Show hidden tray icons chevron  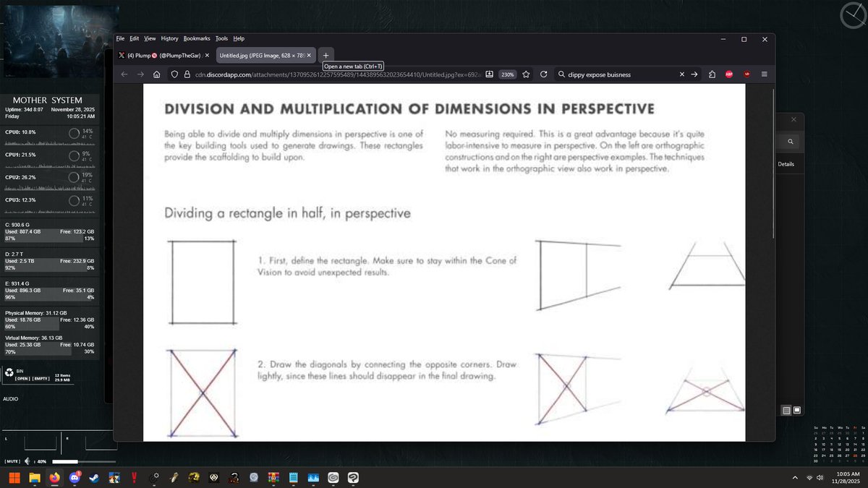tap(796, 478)
